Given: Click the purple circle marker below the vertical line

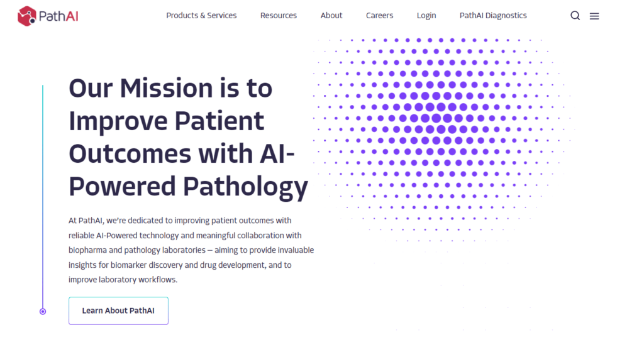Looking at the screenshot, I should 43,311.
